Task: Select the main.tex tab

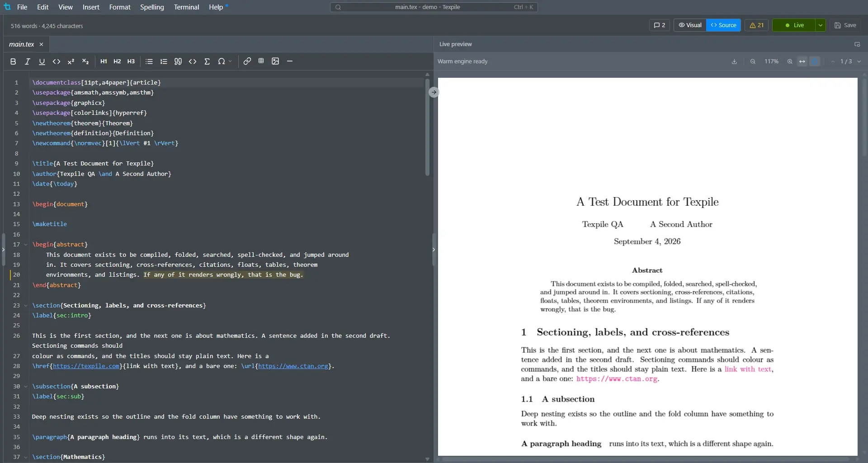Action: pos(22,44)
